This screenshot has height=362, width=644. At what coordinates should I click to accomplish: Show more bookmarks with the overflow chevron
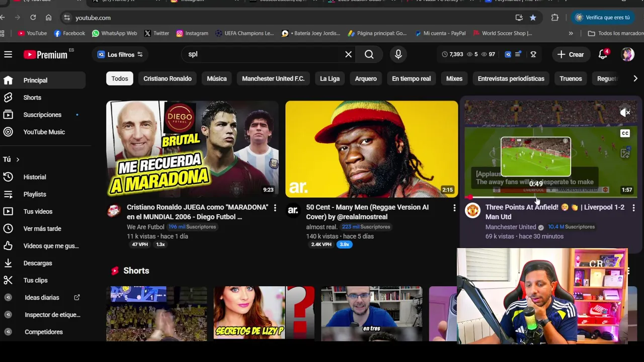point(571,33)
